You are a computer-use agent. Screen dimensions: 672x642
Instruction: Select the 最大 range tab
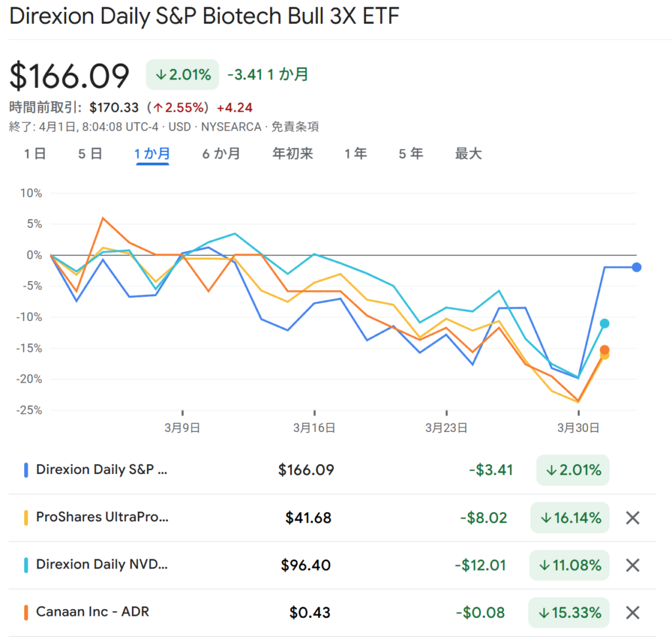[x=469, y=154]
